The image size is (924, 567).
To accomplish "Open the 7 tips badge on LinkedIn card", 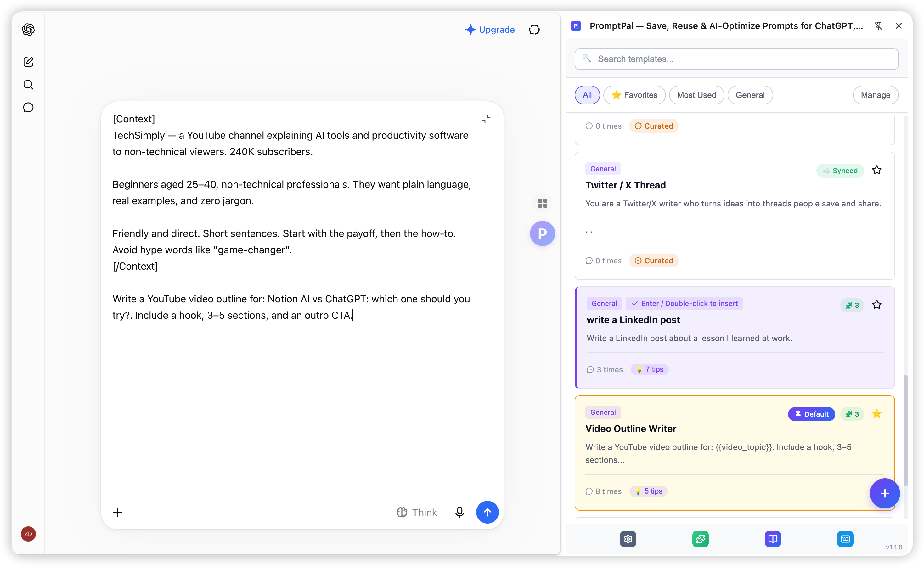I will (650, 369).
